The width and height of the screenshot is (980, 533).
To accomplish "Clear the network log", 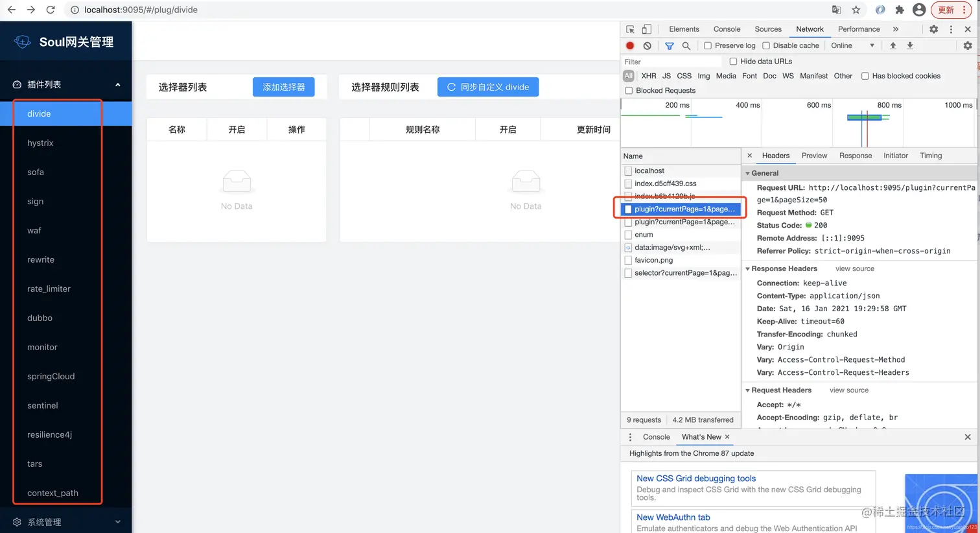I will [x=647, y=45].
